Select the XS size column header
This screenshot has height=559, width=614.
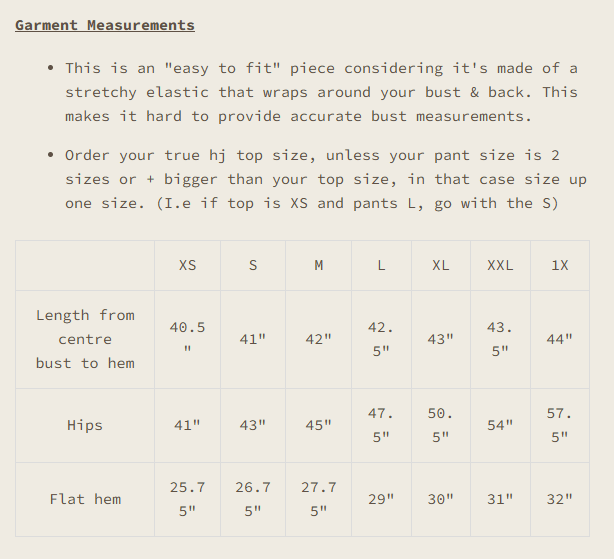point(187,265)
